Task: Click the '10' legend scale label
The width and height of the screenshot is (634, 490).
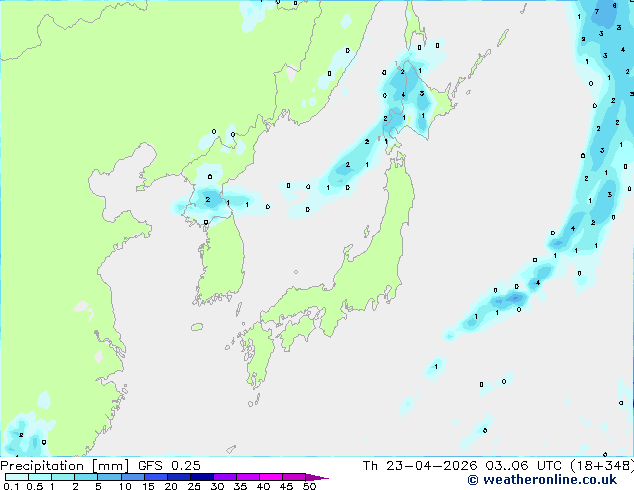Action: coord(125,486)
